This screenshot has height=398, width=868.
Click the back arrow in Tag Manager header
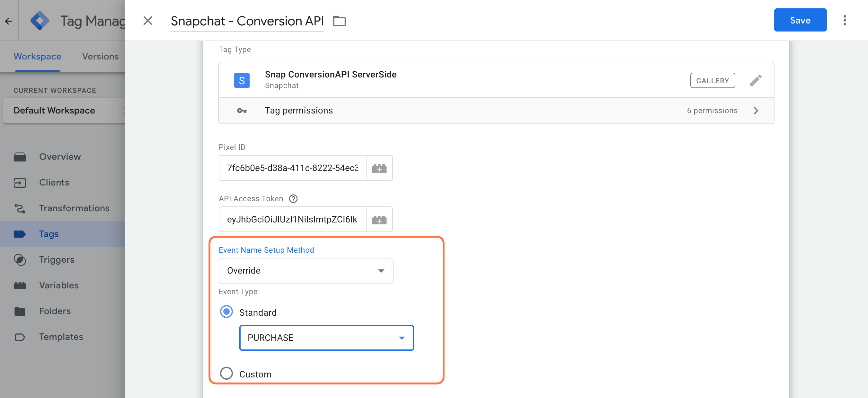[x=9, y=21]
